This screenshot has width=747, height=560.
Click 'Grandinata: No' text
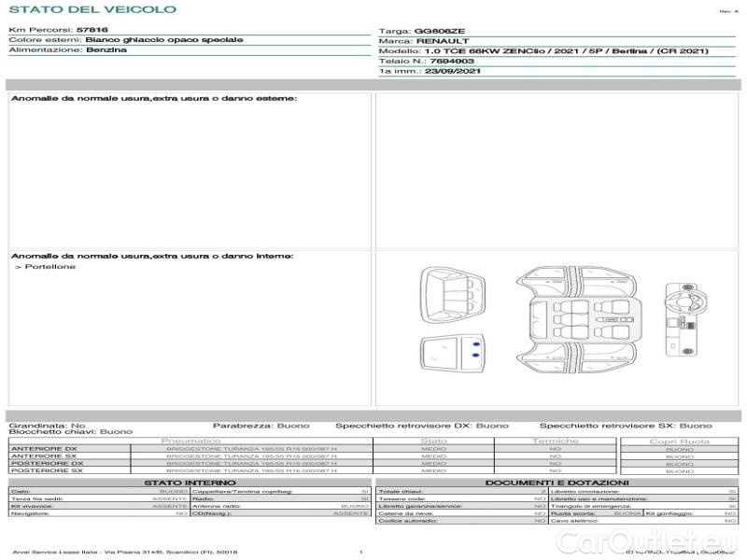(47, 426)
